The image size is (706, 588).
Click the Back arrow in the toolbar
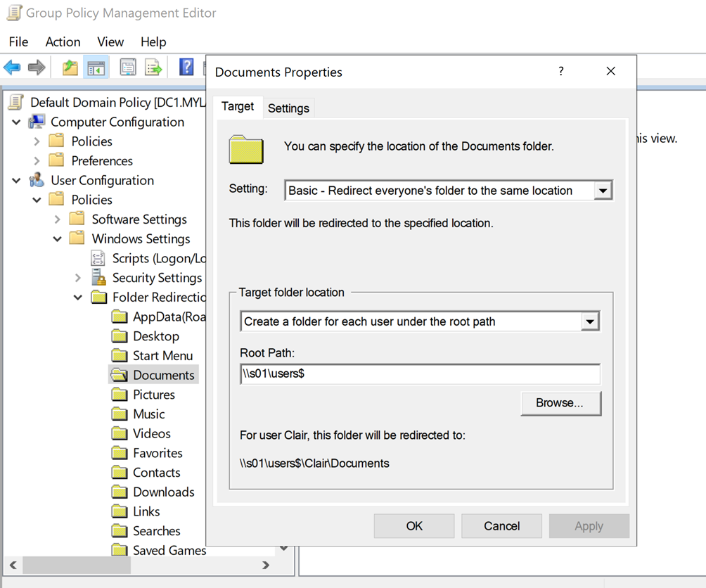point(12,68)
